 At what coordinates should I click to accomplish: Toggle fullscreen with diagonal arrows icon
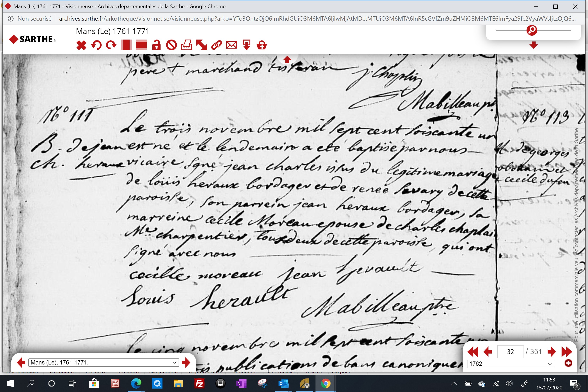[x=202, y=45]
